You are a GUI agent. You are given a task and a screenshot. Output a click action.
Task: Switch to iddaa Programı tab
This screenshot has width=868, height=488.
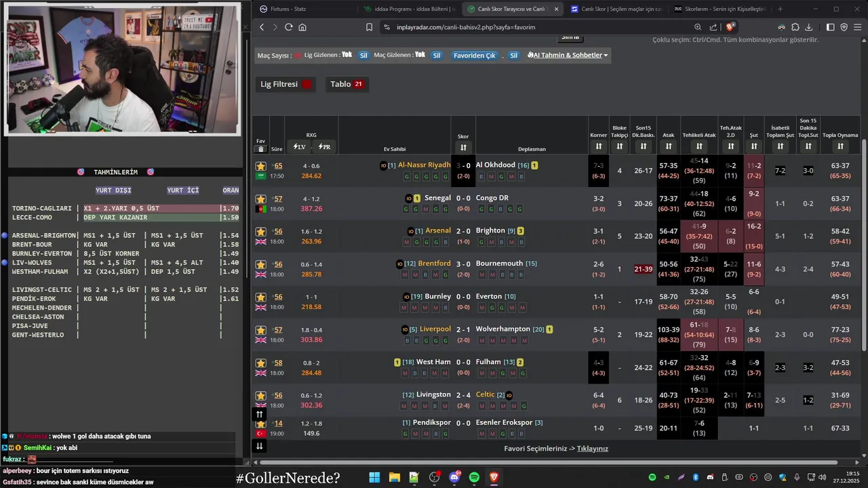(409, 9)
